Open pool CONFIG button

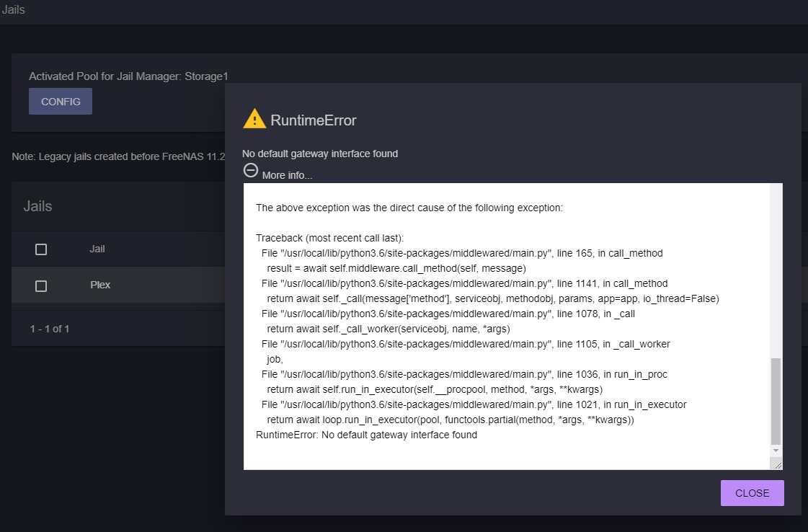61,102
